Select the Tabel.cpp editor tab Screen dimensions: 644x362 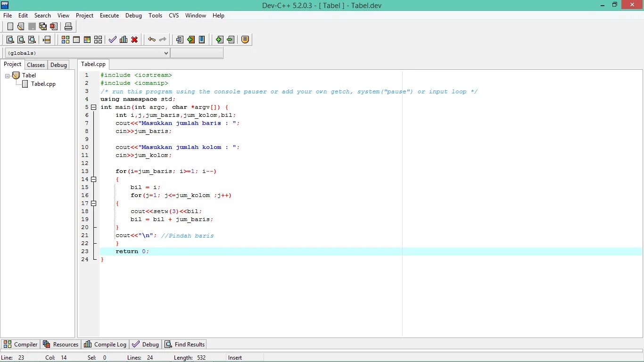click(93, 65)
